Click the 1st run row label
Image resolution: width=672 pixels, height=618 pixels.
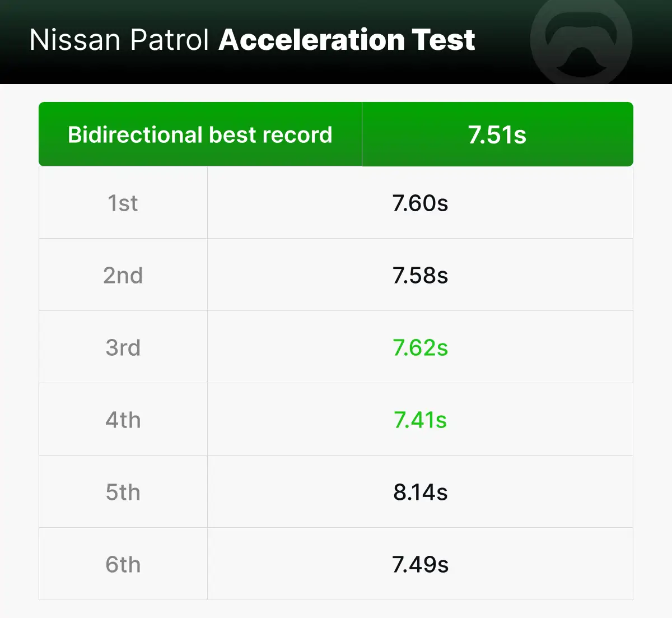coord(123,203)
